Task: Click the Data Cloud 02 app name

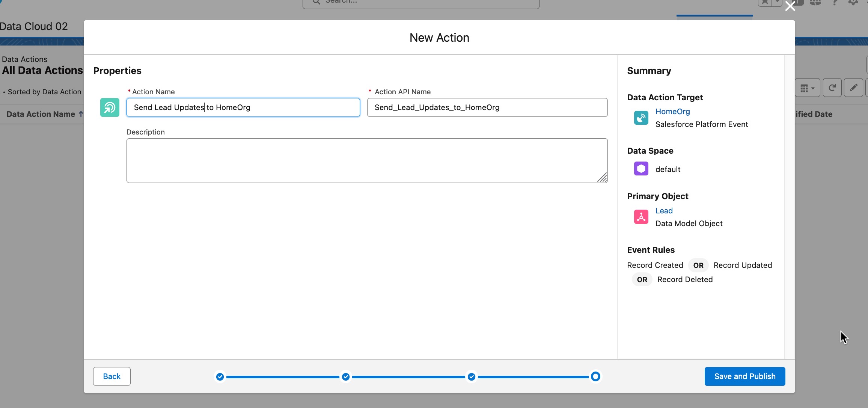Action: pos(34,26)
